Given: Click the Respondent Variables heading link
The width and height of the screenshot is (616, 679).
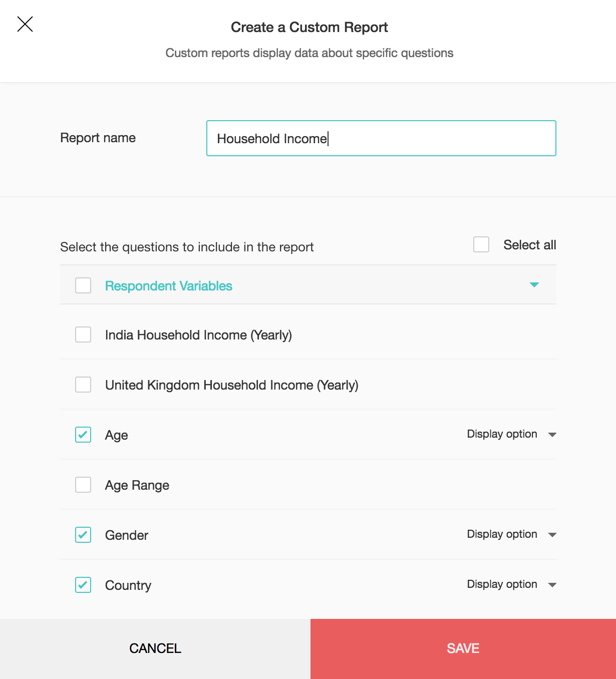Looking at the screenshot, I should [169, 286].
